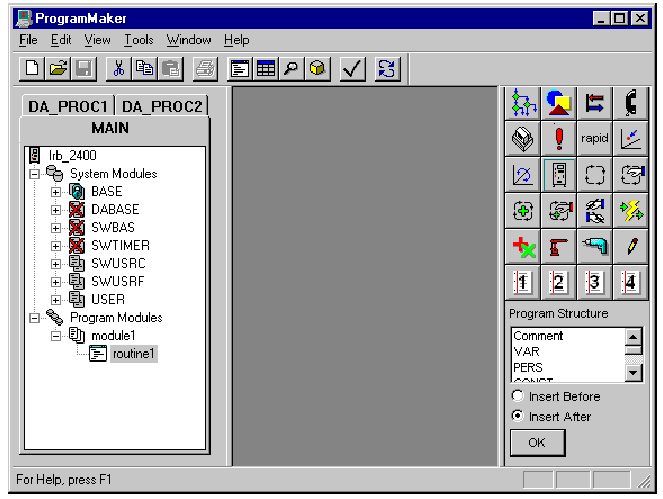Click the MAIN tab header
The image size is (663, 499).
[110, 128]
